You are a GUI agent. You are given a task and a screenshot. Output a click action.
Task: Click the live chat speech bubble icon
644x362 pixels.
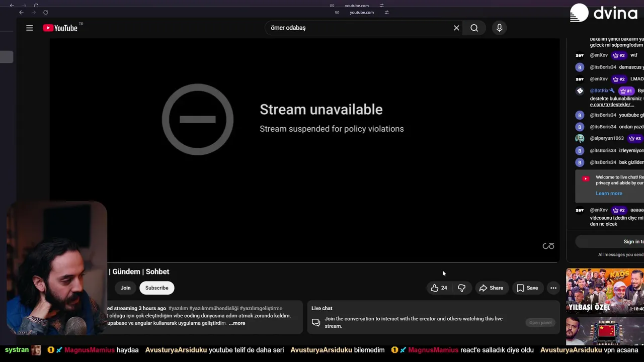(316, 322)
